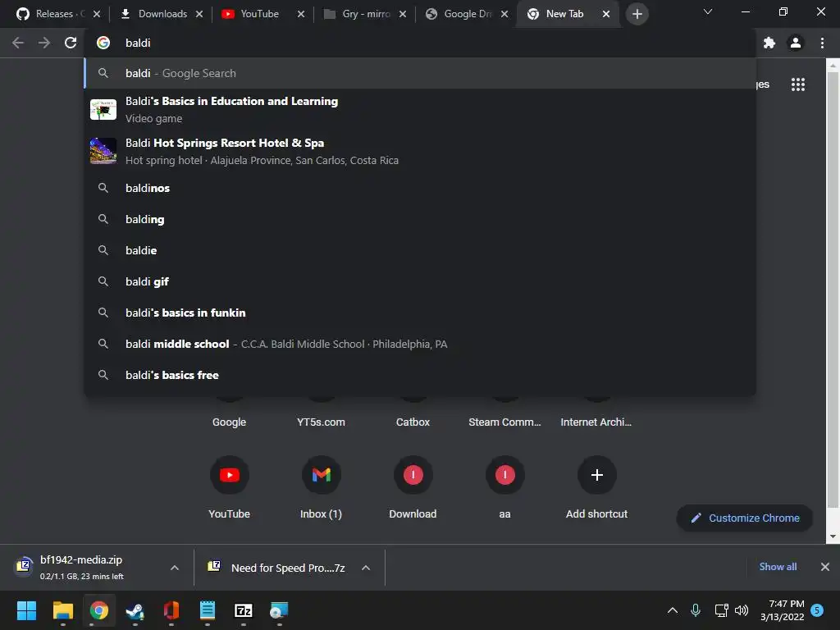Screen dimensions: 840x630
Task: Close the downloads shelf
Action: point(825,567)
